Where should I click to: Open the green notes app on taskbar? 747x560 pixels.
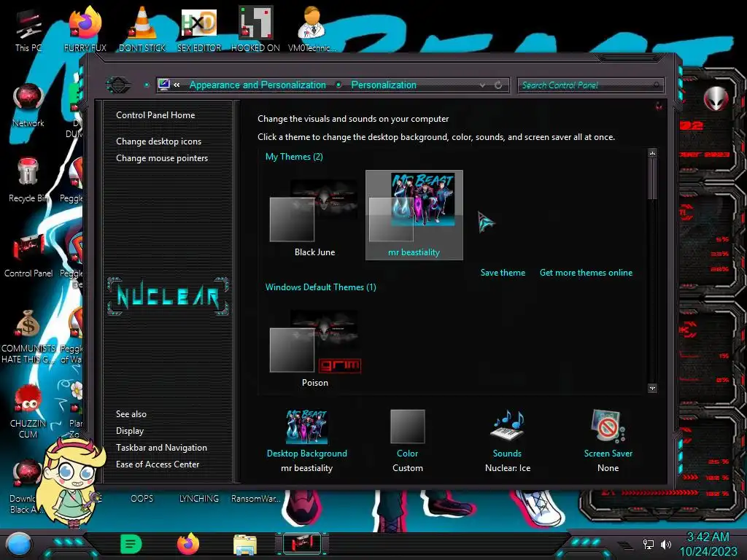click(131, 544)
